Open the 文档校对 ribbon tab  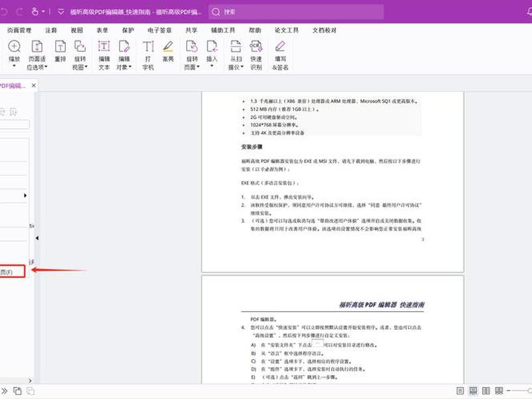click(325, 30)
